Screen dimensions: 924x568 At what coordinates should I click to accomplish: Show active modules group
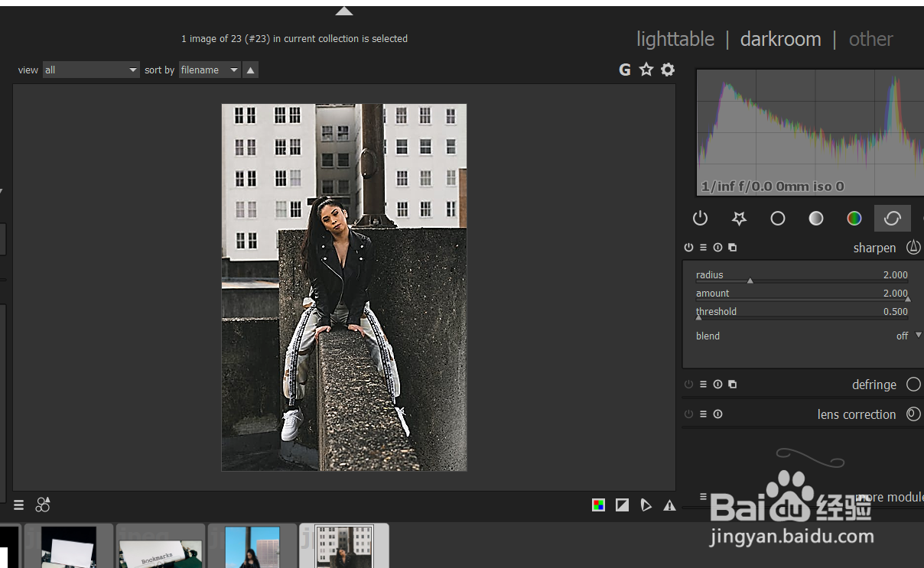pyautogui.click(x=700, y=219)
